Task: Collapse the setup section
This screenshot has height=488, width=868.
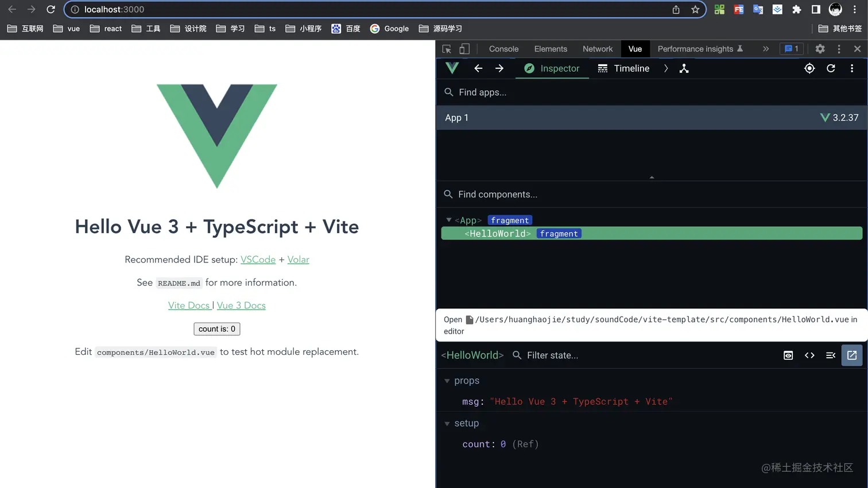Action: pyautogui.click(x=447, y=424)
